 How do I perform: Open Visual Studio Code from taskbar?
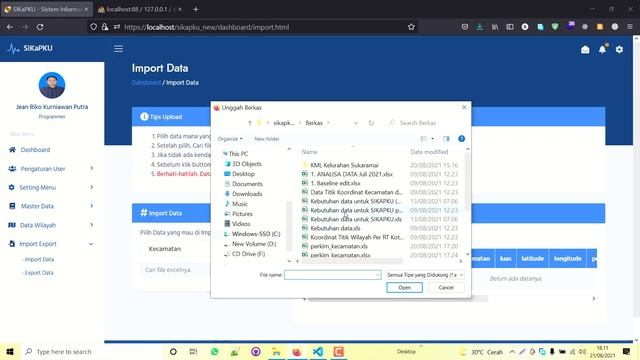pyautogui.click(x=318, y=351)
